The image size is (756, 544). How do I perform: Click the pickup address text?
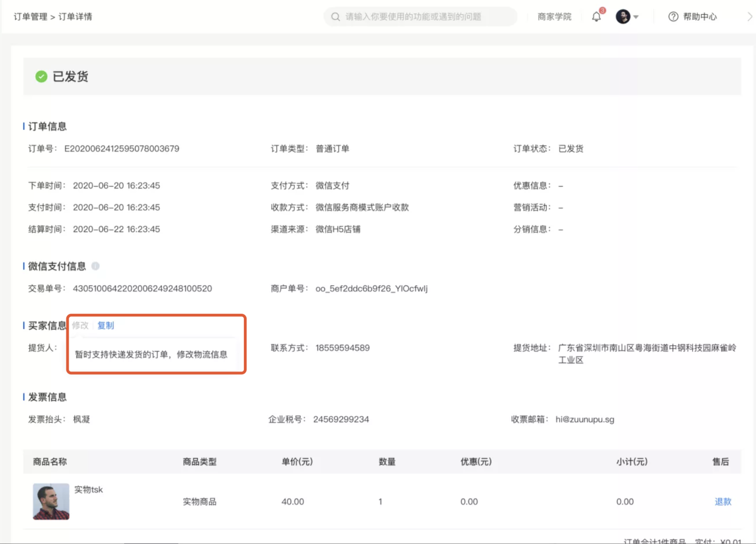click(647, 354)
